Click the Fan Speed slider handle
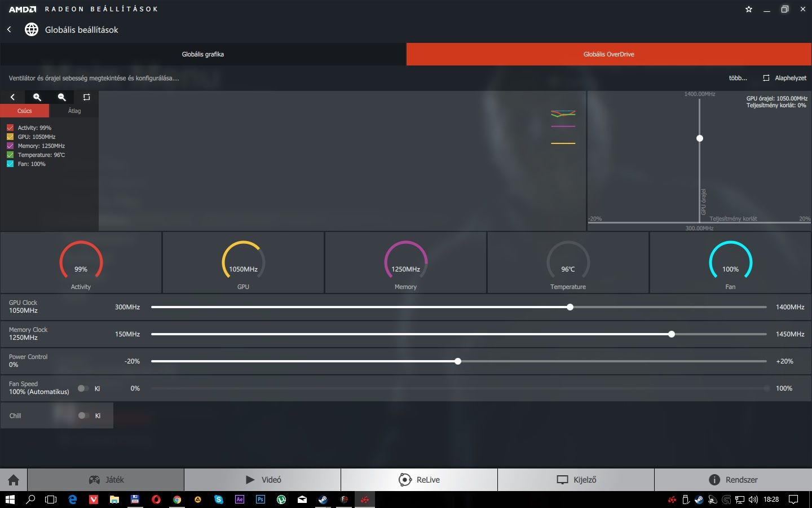812x508 pixels. point(766,388)
